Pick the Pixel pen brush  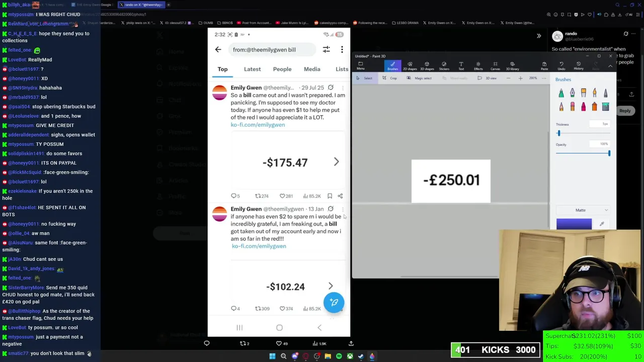click(x=605, y=93)
